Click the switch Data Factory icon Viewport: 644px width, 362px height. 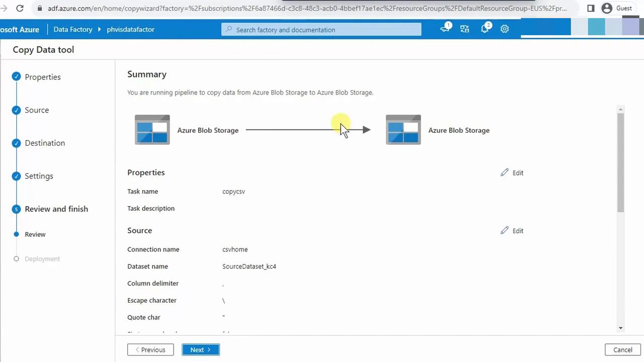464,29
